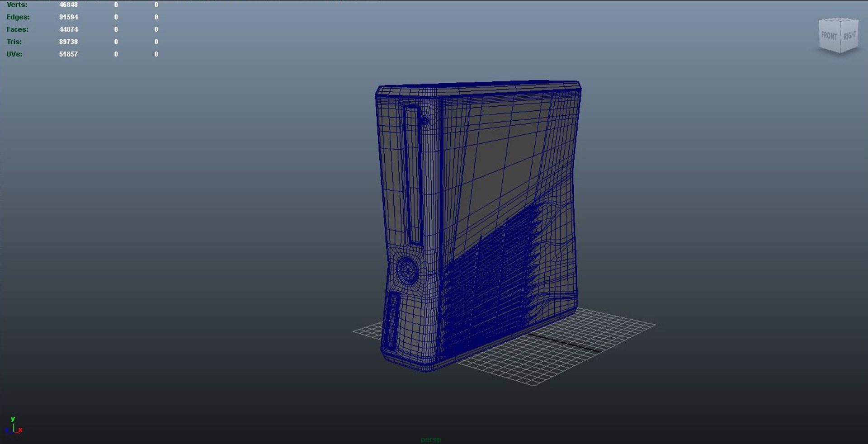Click the Verts count value 46848
The width and height of the screenshot is (868, 444).
click(x=69, y=5)
